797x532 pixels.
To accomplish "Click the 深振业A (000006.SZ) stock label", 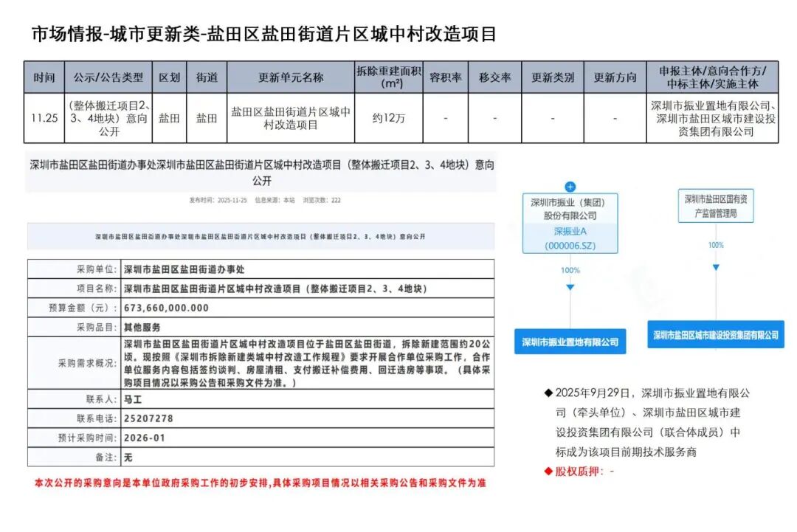I will tap(570, 238).
